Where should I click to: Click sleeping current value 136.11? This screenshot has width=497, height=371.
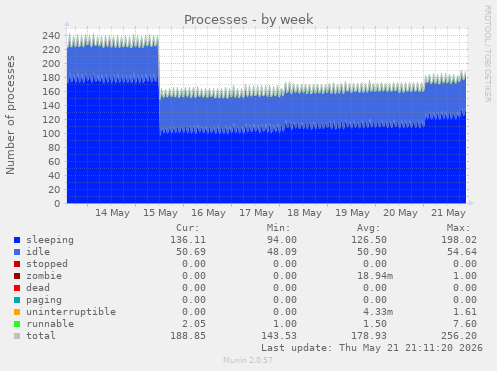(188, 240)
